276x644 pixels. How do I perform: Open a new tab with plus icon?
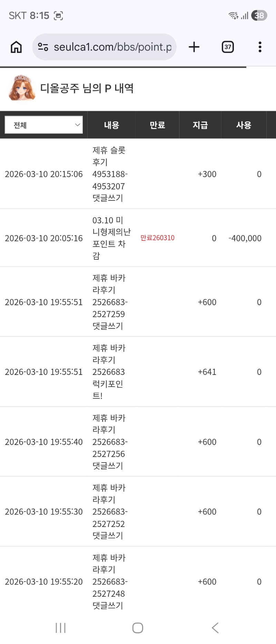click(194, 47)
